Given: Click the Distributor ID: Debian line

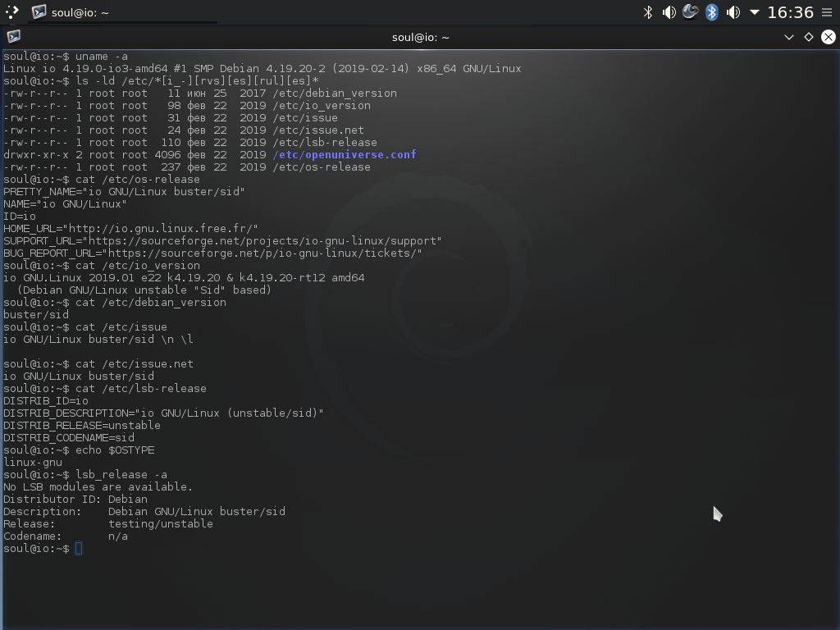Looking at the screenshot, I should (75, 500).
